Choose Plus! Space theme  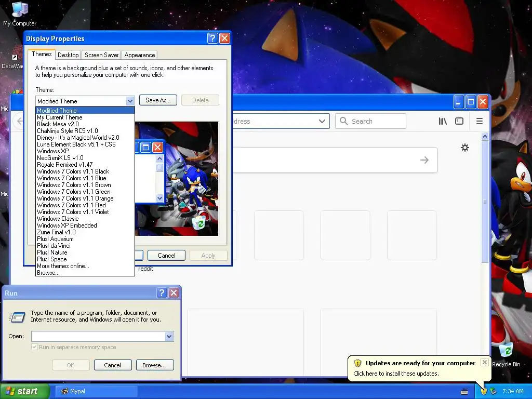[x=85, y=259]
